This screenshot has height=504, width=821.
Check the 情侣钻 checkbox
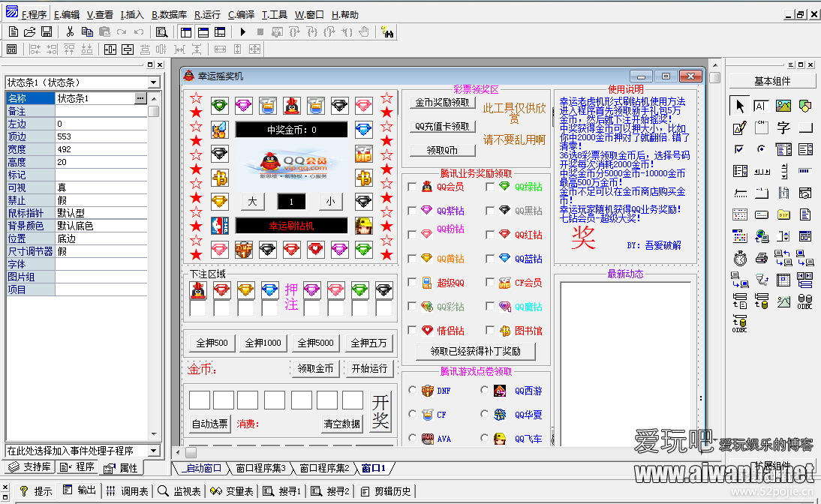(412, 330)
